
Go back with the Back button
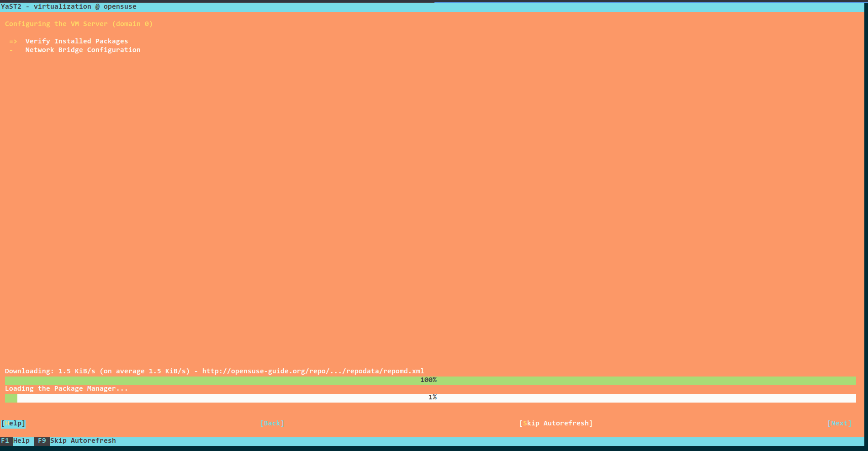272,424
